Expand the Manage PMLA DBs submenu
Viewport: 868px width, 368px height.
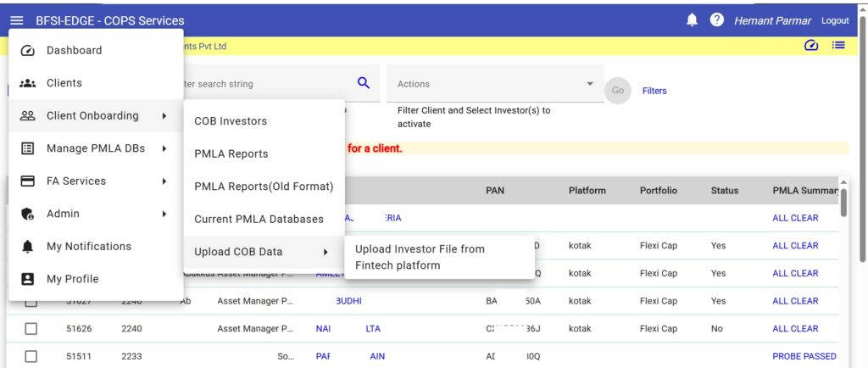coord(95,148)
